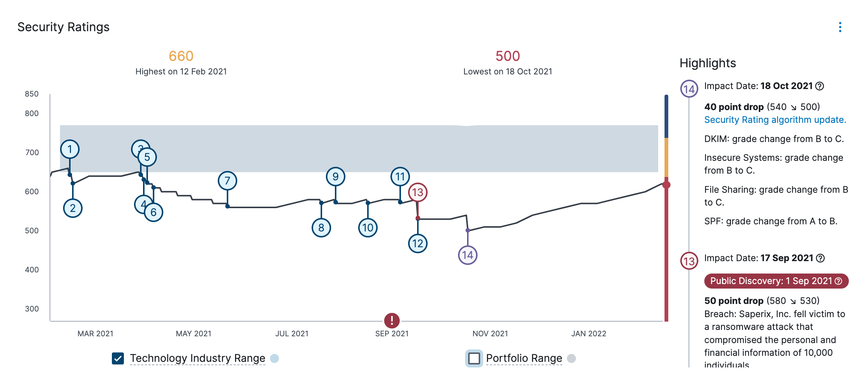Image resolution: width=868 pixels, height=384 pixels.
Task: Click help icon beside 17 Sep 2021
Action: [x=821, y=258]
